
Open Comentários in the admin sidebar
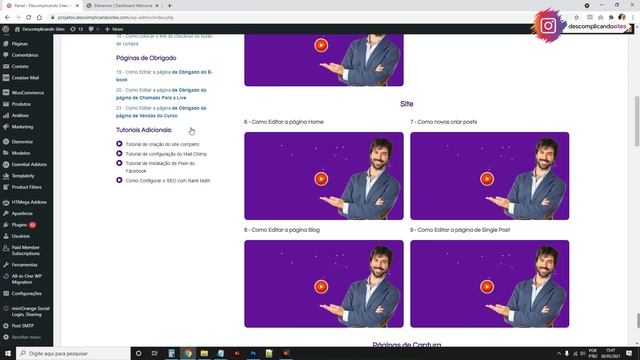24,55
